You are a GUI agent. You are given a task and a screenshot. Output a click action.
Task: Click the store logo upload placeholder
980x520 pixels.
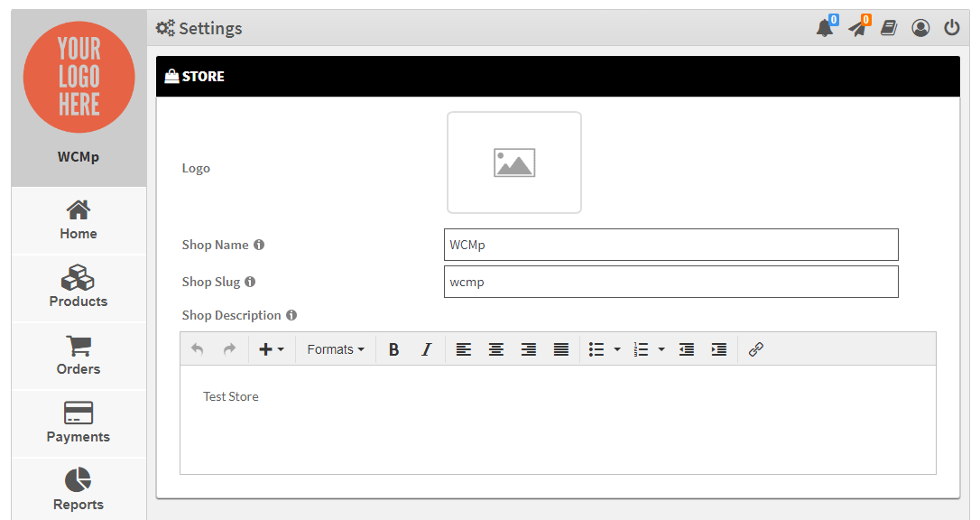pyautogui.click(x=514, y=162)
